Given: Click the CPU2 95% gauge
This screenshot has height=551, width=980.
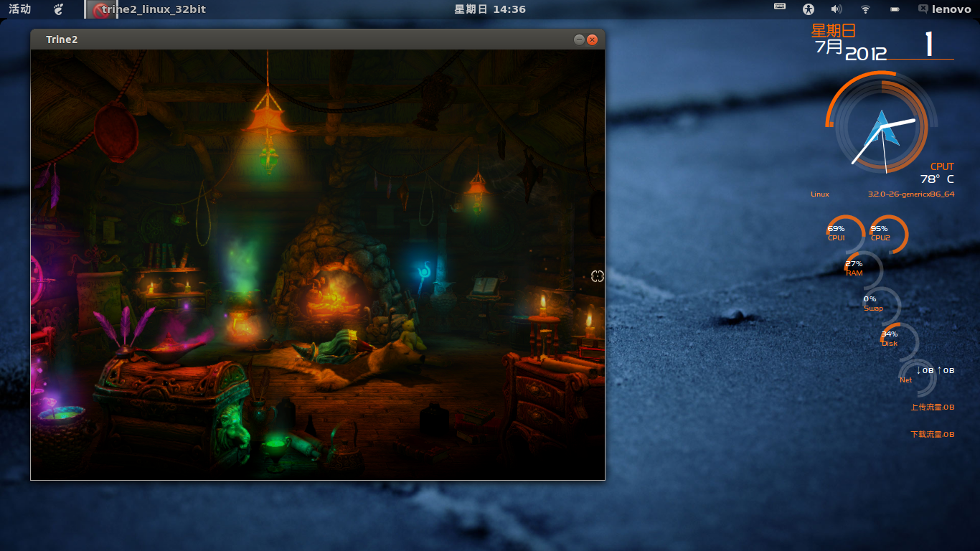Looking at the screenshot, I should coord(888,234).
